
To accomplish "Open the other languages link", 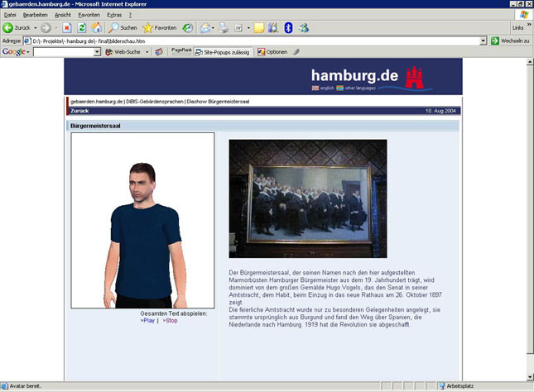I will [x=356, y=88].
